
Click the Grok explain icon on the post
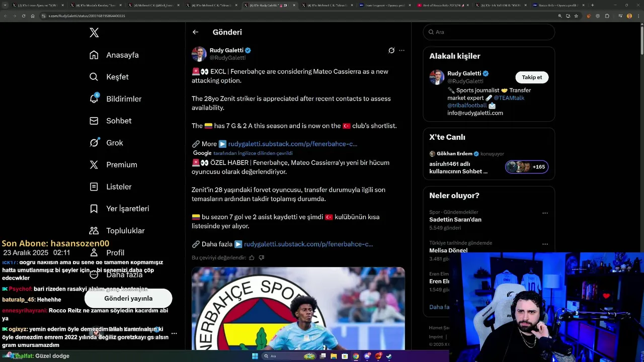[391, 50]
